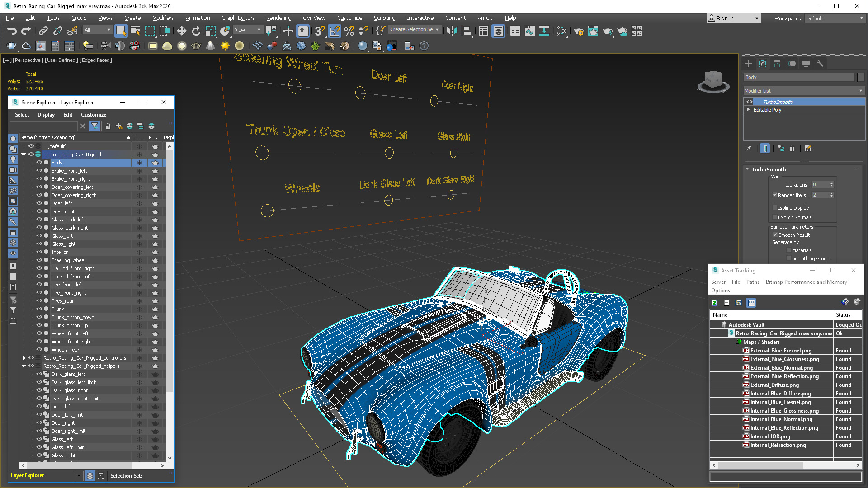
Task: Click Remove Modifier trash icon
Action: pos(792,148)
